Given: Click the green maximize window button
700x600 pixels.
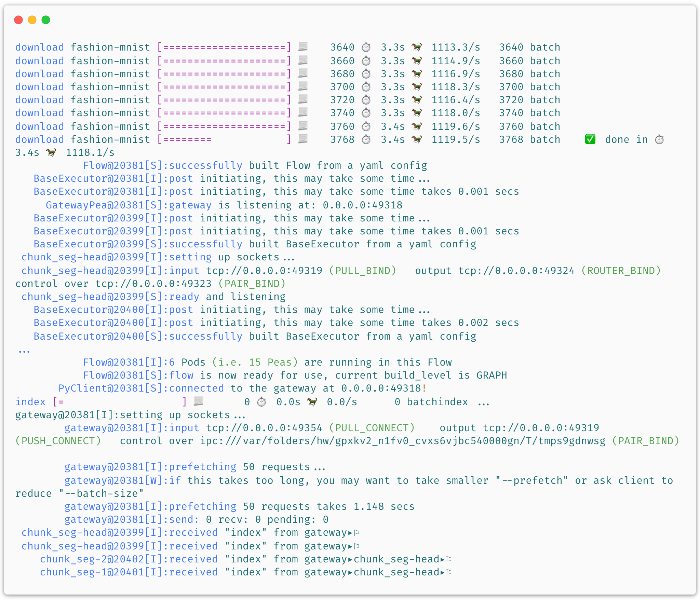Looking at the screenshot, I should pyautogui.click(x=46, y=20).
